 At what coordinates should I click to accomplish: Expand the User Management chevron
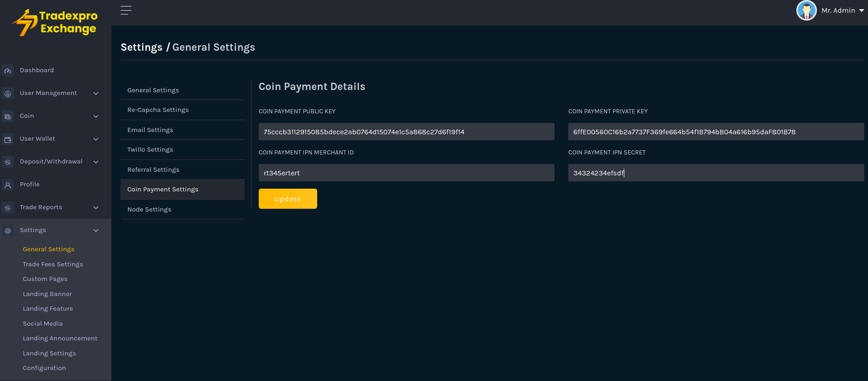(96, 94)
